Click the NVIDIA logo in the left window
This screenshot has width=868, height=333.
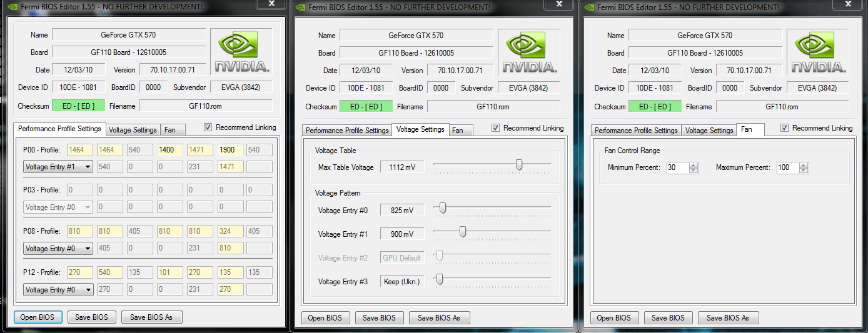[x=241, y=52]
